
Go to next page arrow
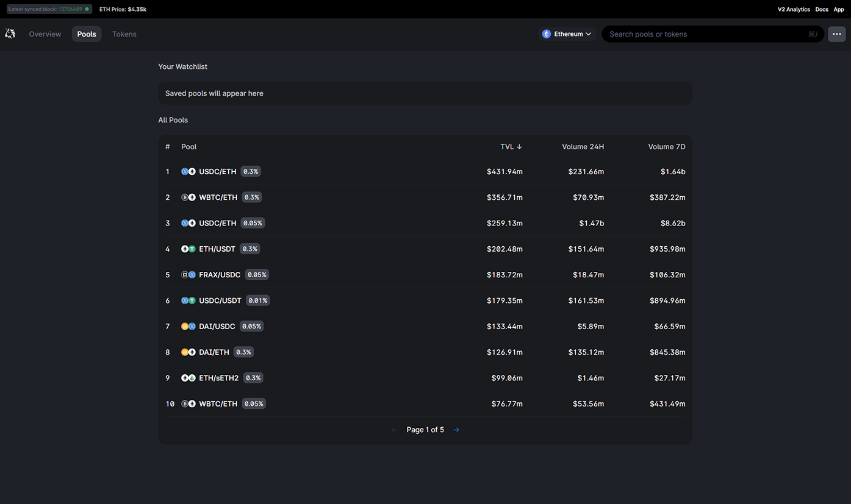(456, 430)
